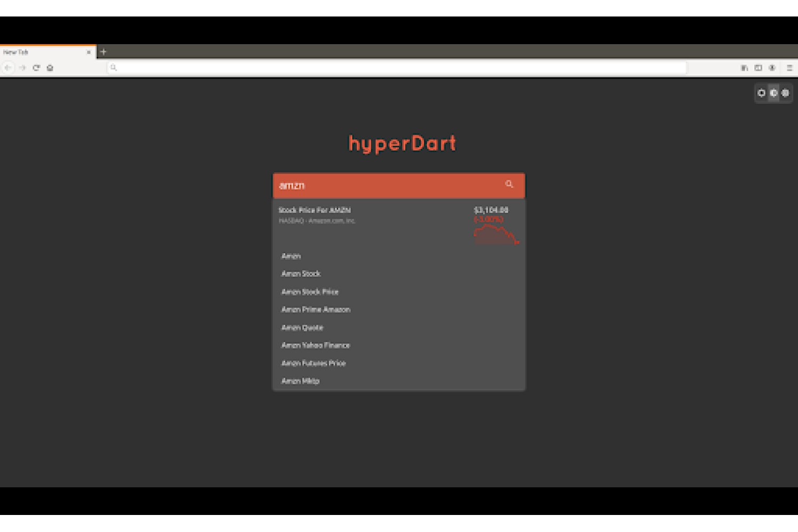Choose the 'Amzn Yahoo Finance' suggestion

[399, 345]
